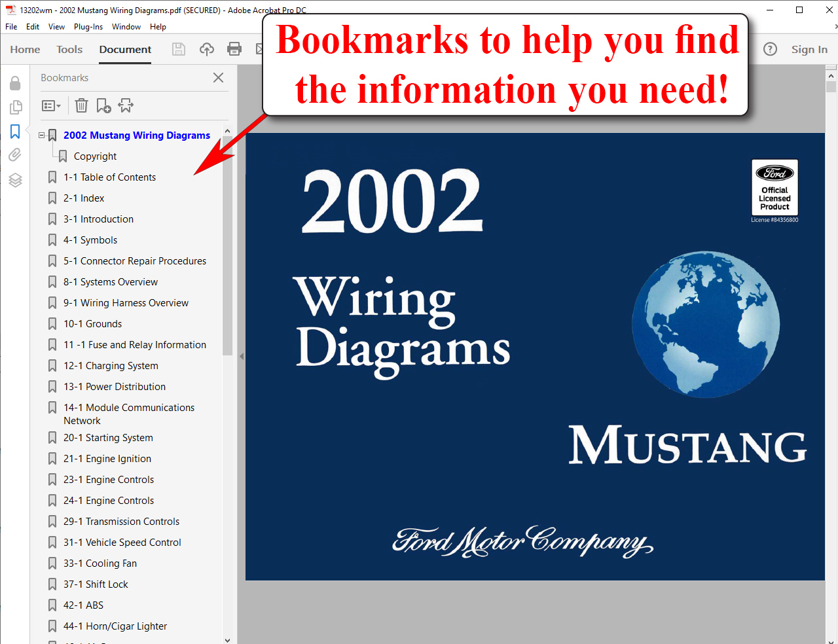Image resolution: width=838 pixels, height=644 pixels.
Task: Click the add new bookmark icon
Action: click(103, 105)
